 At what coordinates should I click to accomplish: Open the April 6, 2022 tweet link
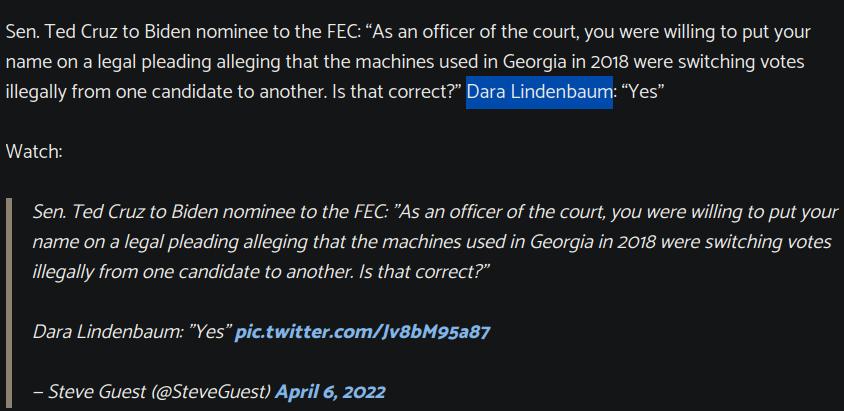coord(330,391)
